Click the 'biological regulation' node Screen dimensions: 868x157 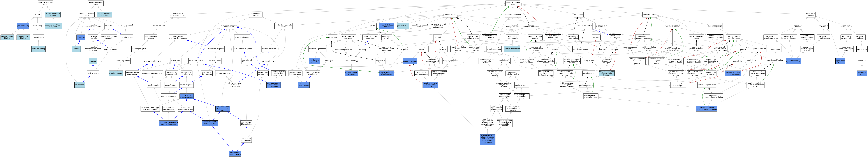(x=513, y=14)
